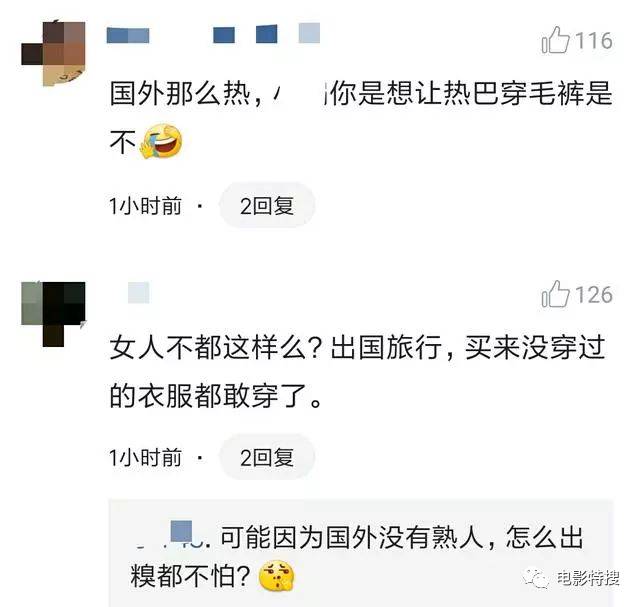The width and height of the screenshot is (640, 607).
Task: Tap the blurred replier name in nested reply
Action: pos(171,536)
